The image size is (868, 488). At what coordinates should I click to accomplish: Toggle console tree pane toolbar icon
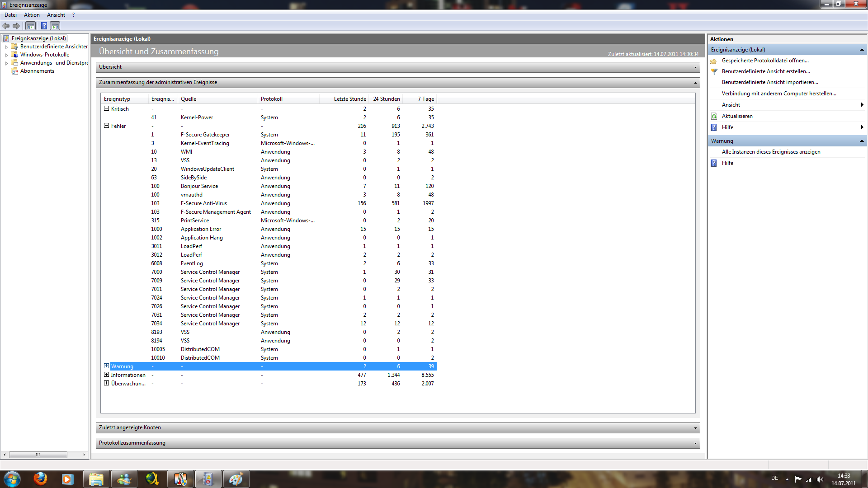pos(30,26)
